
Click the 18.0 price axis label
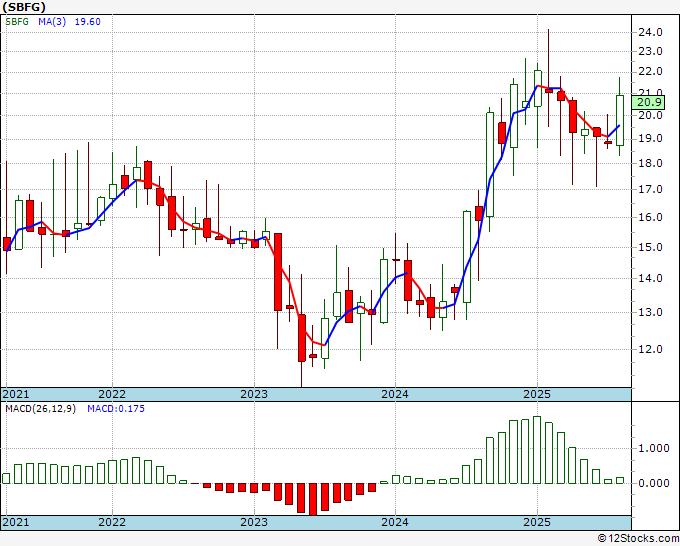pyautogui.click(x=650, y=163)
